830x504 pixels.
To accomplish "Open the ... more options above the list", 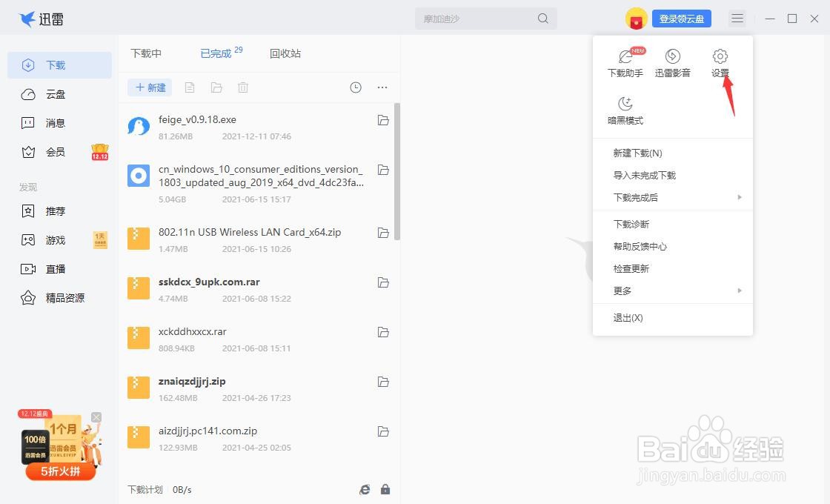I will tap(382, 87).
